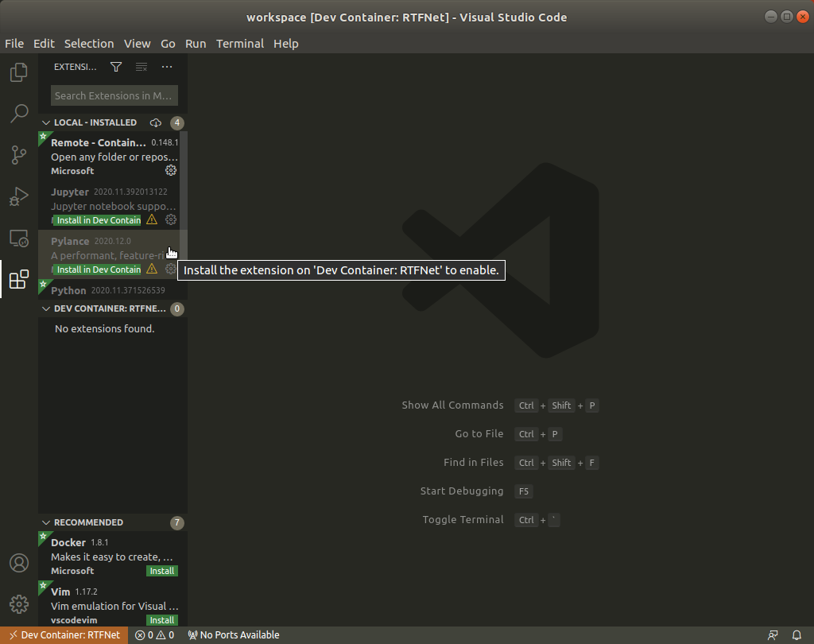Select the Docker extension entry title
Screen dimensions: 814x644
pos(68,542)
